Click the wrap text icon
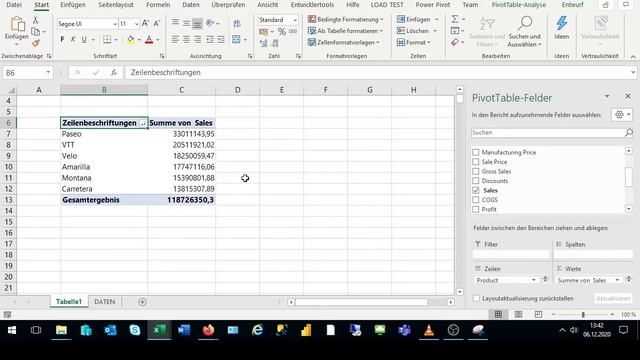The height and width of the screenshot is (360, 640). [x=237, y=24]
